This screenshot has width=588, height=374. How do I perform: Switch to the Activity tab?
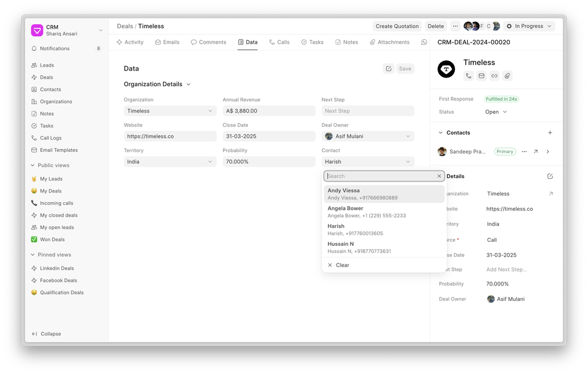pos(130,43)
